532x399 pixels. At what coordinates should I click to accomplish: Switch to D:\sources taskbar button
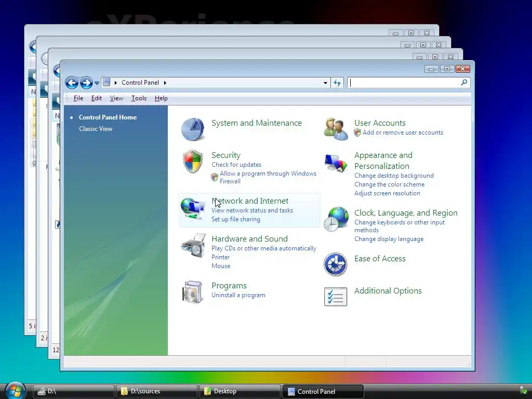point(156,391)
